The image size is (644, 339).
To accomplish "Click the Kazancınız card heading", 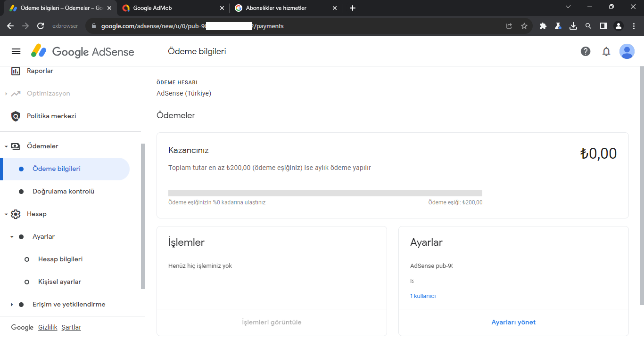I will (189, 150).
